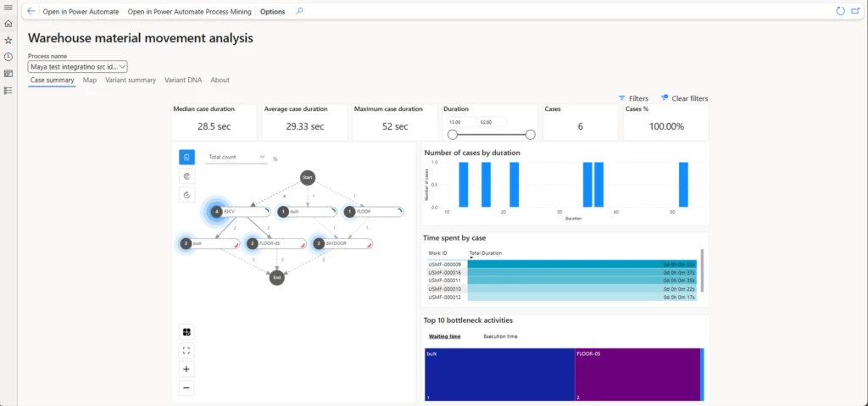Zoom in on the process map
This screenshot has height=406, width=868.
pyautogui.click(x=186, y=370)
